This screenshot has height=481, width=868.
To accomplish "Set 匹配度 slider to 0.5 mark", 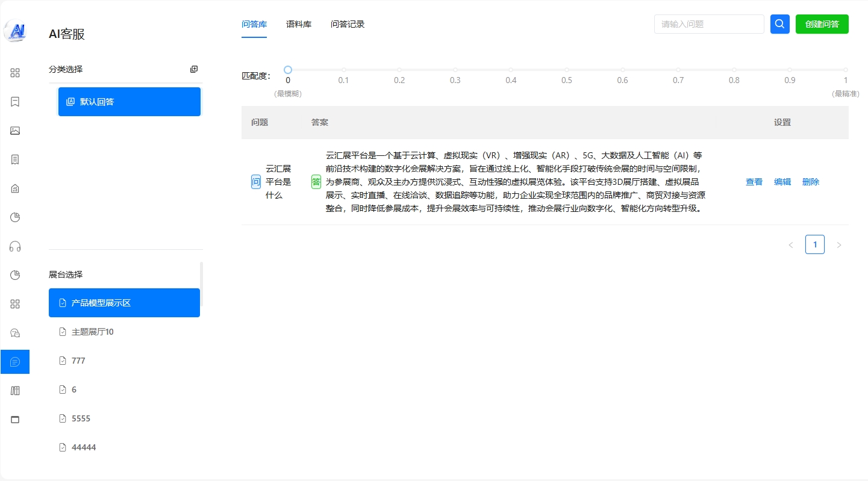I will click(x=567, y=70).
